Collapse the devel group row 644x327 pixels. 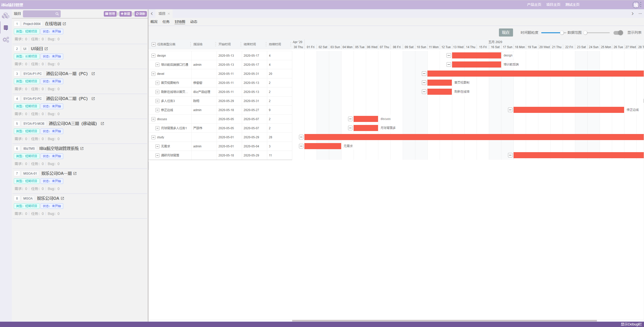tap(153, 74)
